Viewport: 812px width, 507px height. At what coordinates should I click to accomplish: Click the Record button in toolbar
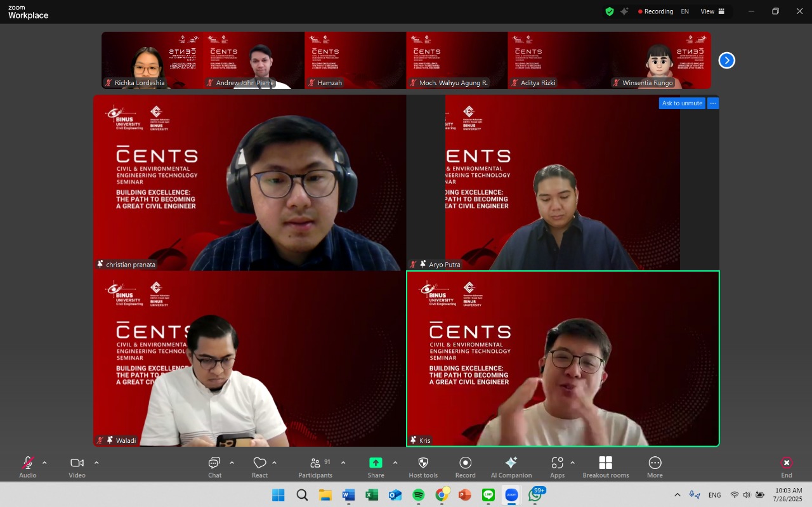tap(465, 466)
